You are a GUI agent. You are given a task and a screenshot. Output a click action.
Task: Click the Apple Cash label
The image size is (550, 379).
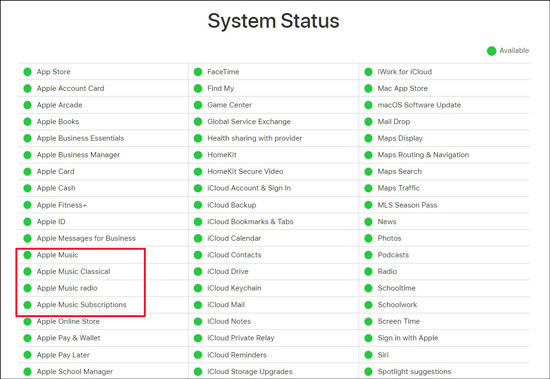56,188
